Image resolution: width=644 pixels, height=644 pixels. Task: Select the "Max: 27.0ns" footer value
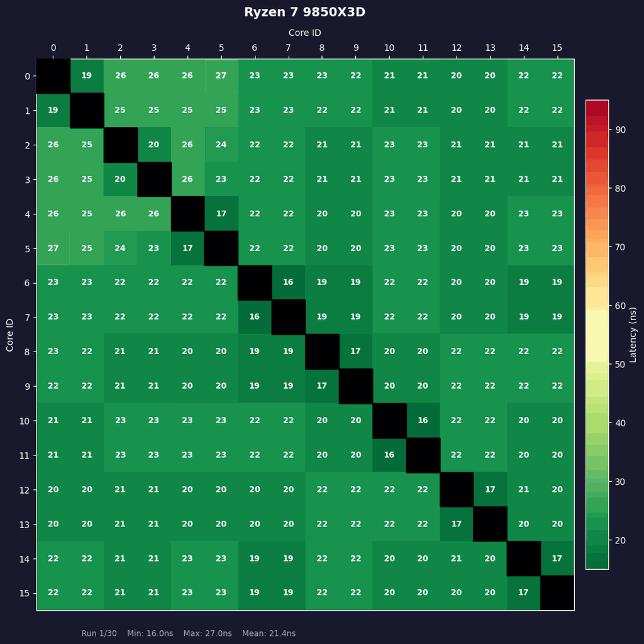coord(208,633)
